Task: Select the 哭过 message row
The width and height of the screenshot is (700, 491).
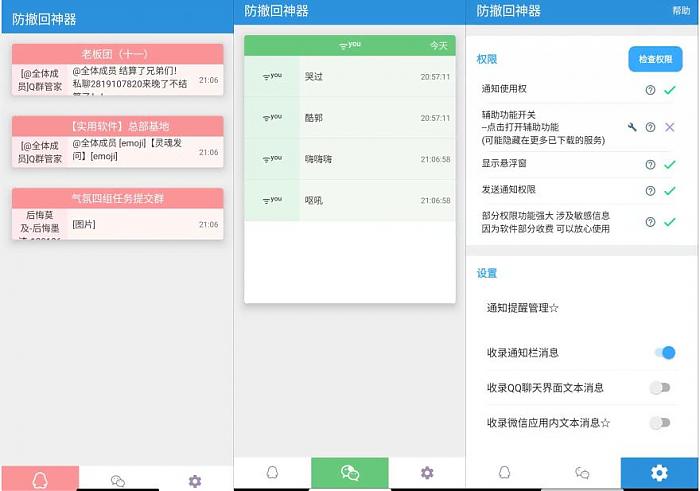Action: click(350, 76)
